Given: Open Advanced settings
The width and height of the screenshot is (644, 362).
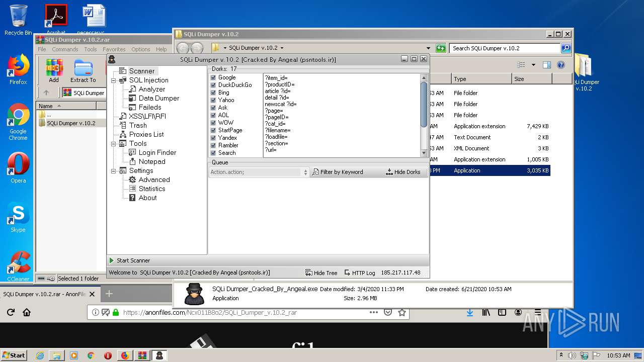Looking at the screenshot, I should [x=154, y=179].
